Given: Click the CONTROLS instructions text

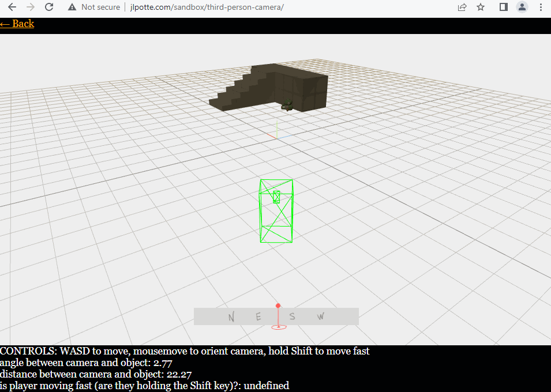Looking at the screenshot, I should coord(185,351).
